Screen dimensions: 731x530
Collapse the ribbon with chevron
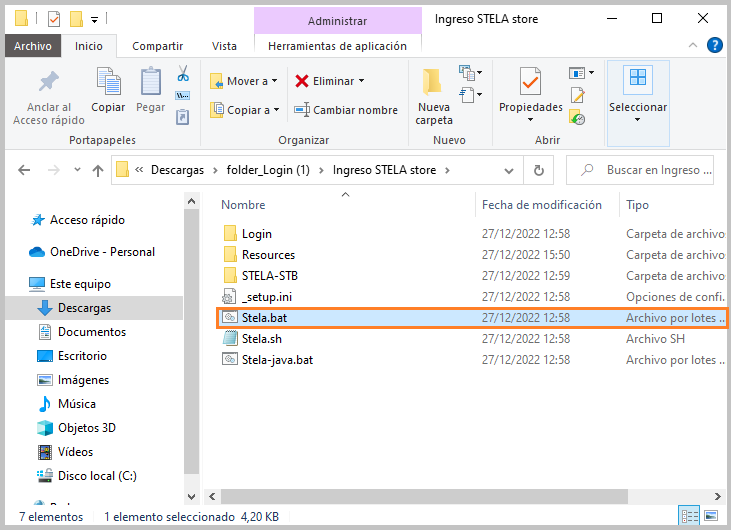[x=693, y=45]
